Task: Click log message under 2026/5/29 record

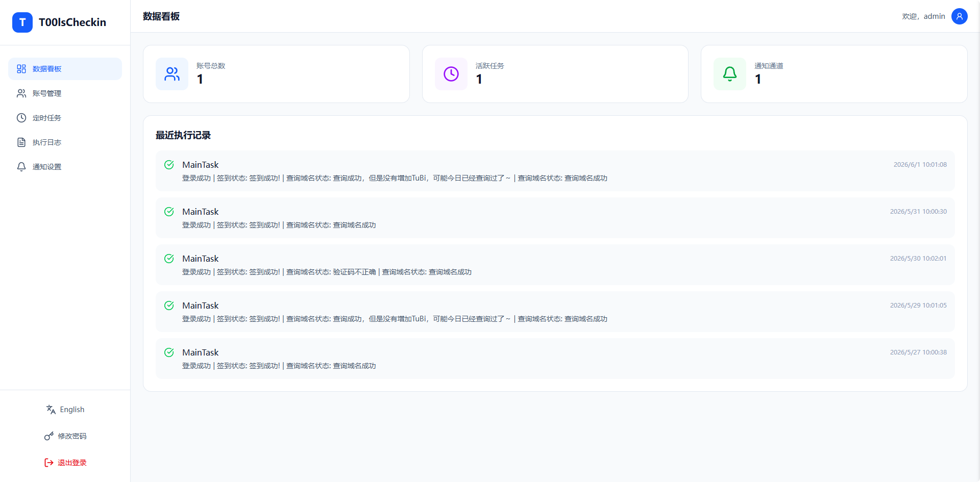Action: [395, 319]
